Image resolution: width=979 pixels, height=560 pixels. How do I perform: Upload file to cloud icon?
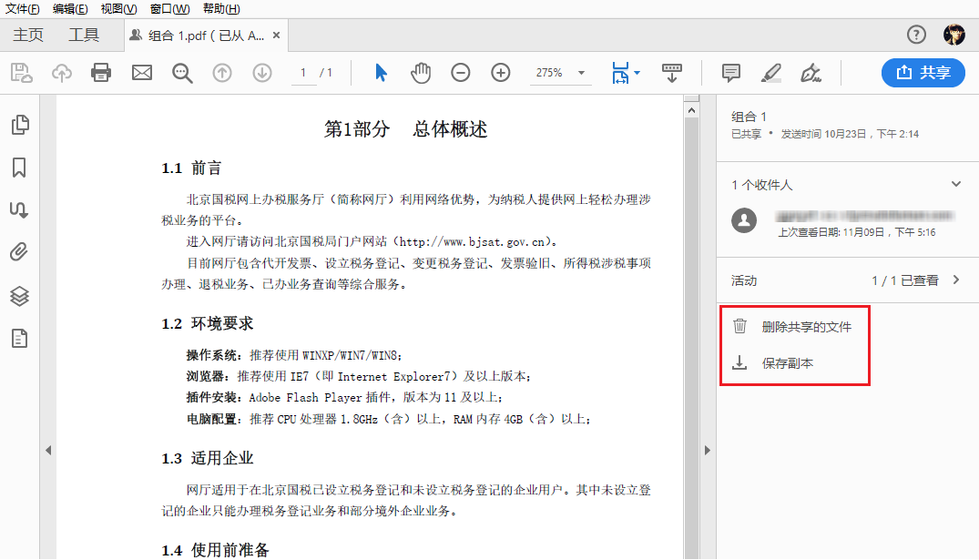[61, 73]
